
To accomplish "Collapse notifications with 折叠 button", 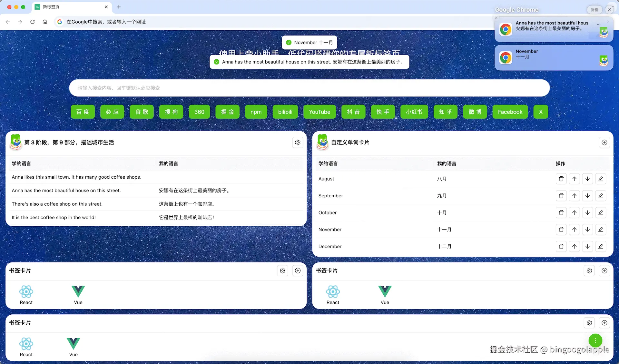I will pyautogui.click(x=594, y=9).
